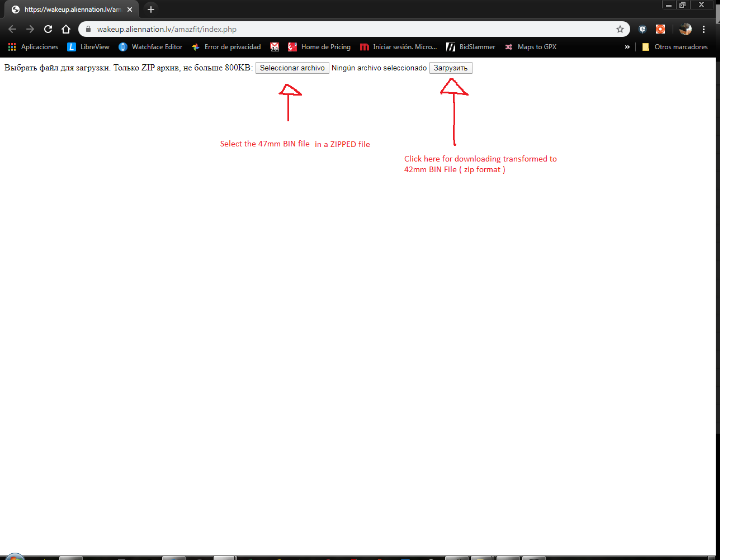Restore down the browser window

[683, 5]
